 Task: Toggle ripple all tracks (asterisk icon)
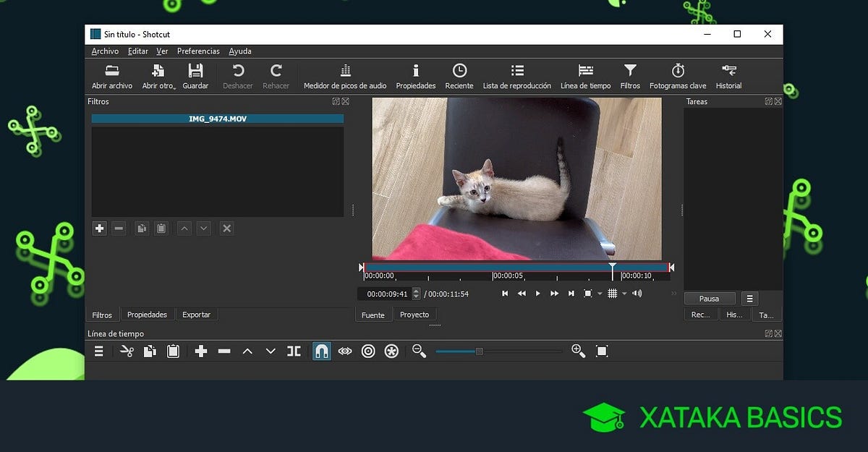point(391,351)
